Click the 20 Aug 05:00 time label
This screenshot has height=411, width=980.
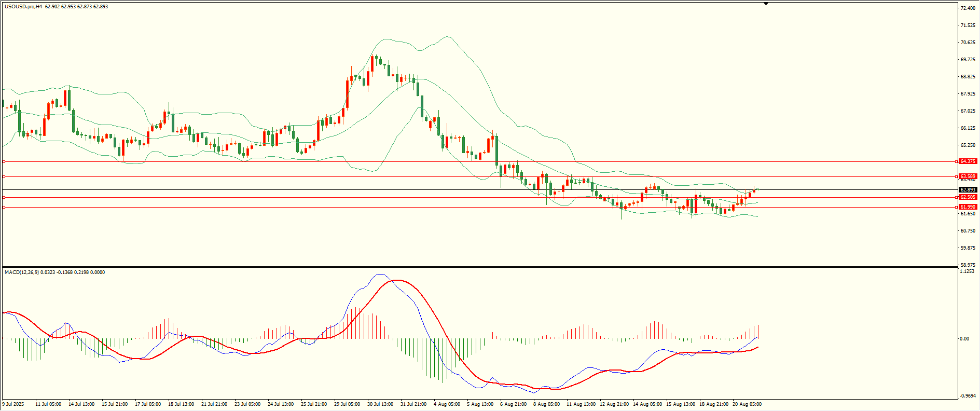point(747,404)
